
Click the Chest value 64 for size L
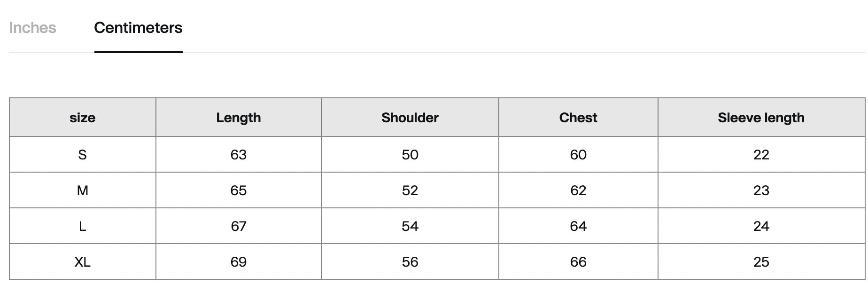(578, 226)
